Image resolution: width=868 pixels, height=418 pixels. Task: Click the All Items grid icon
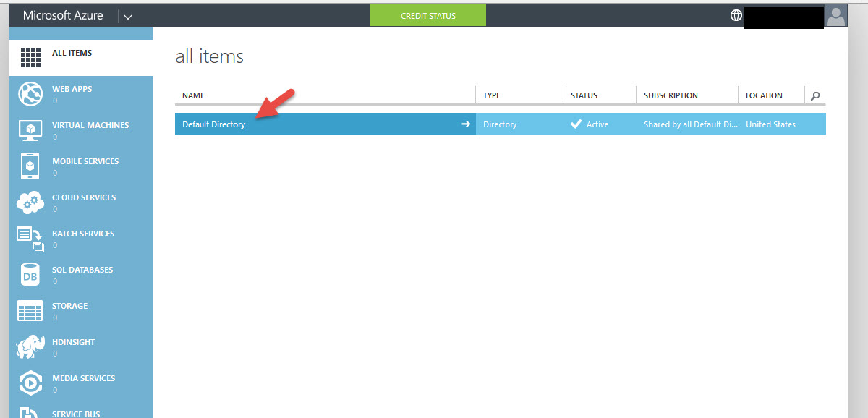tap(30, 58)
